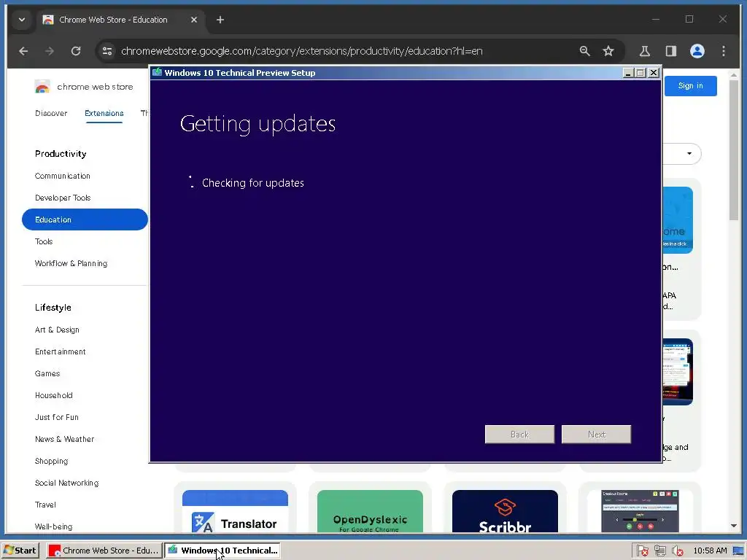Click the show desktop icon in tray
The image size is (747, 560).
pos(738,551)
